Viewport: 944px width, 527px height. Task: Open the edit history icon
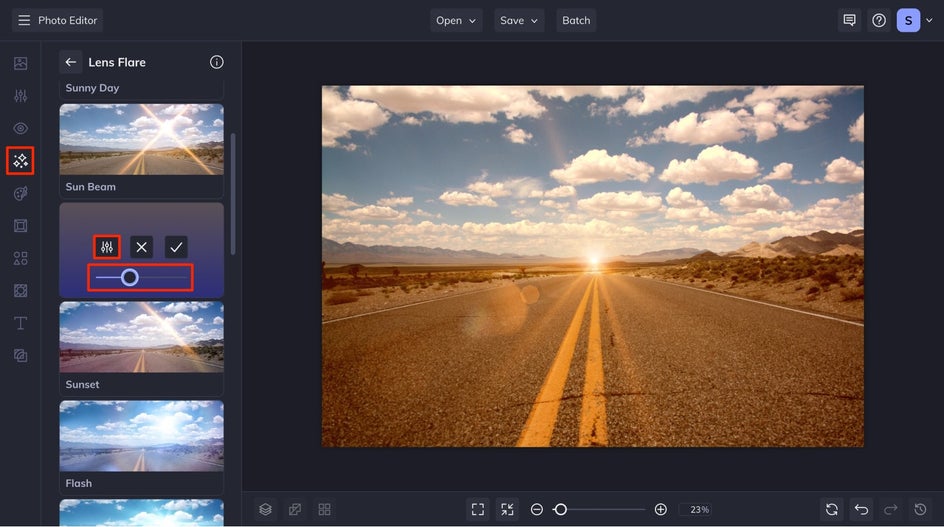921,510
